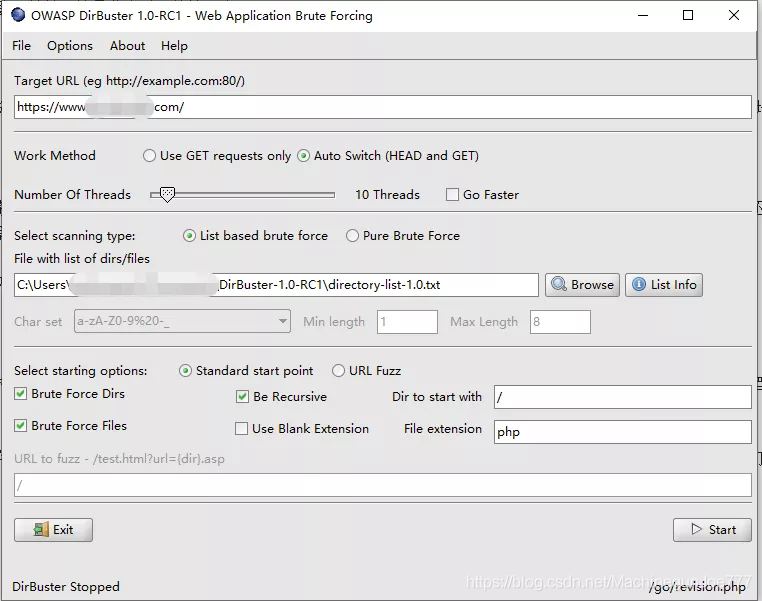Click the play triangle icon on Start button
The width and height of the screenshot is (762, 601).
[696, 529]
